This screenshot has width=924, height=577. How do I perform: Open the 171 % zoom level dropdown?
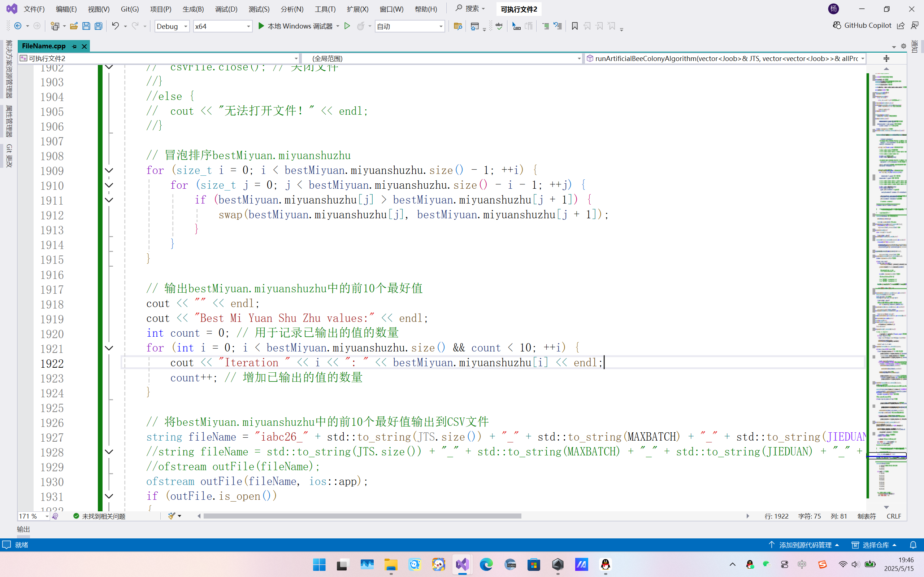pos(47,516)
